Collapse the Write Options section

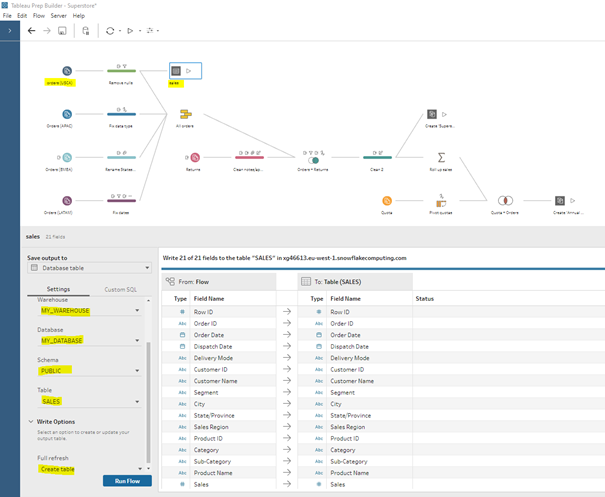[31, 422]
